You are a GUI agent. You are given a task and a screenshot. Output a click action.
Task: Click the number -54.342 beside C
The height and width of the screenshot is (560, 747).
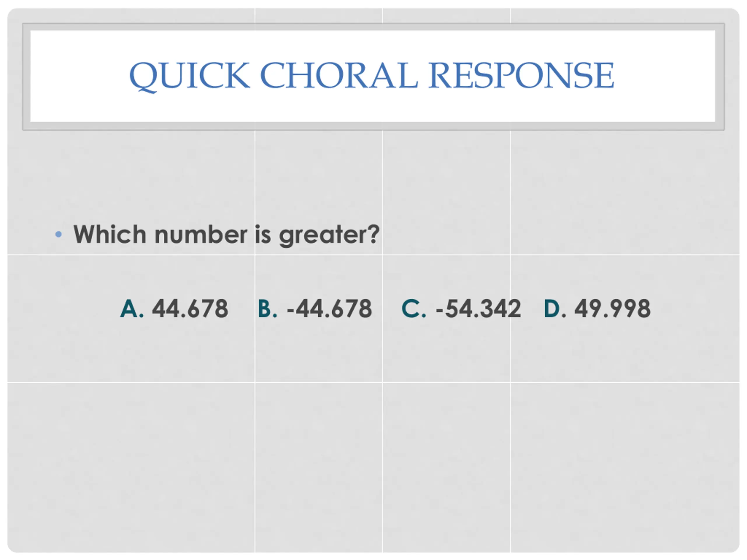[x=478, y=309]
